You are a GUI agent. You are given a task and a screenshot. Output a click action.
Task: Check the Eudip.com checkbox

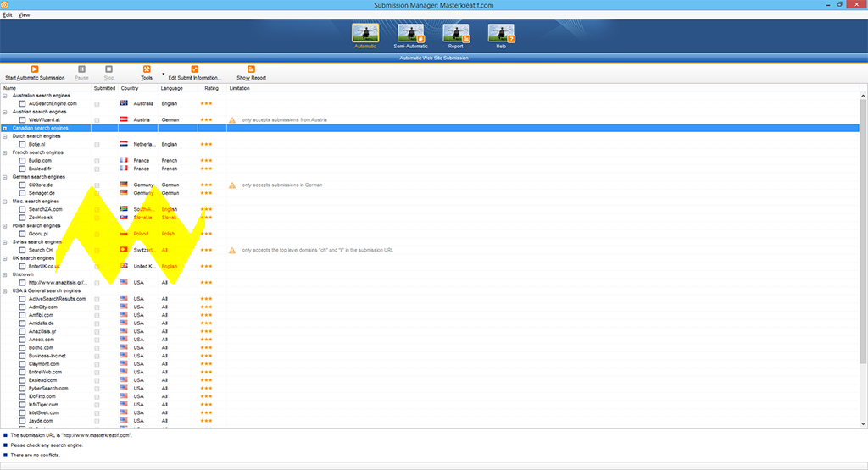[22, 160]
